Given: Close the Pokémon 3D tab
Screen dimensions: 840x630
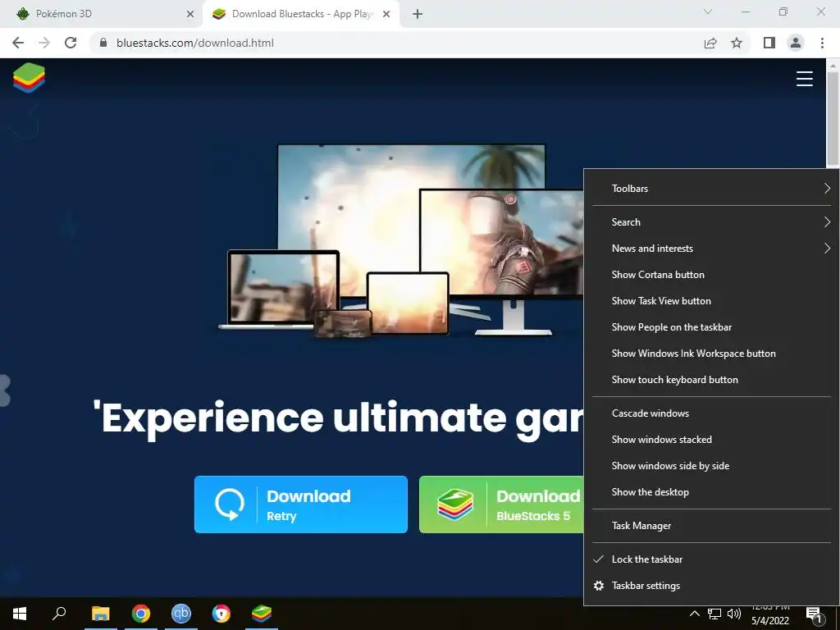Looking at the screenshot, I should (x=190, y=15).
